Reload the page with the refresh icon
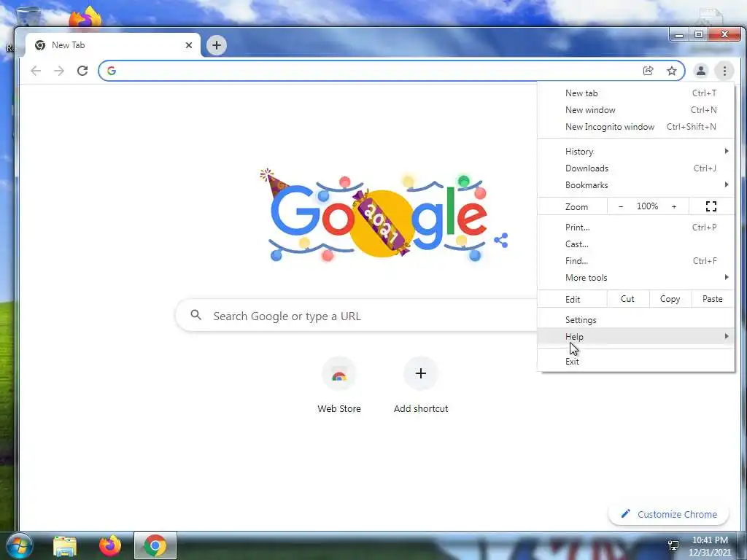747x560 pixels. [x=82, y=71]
